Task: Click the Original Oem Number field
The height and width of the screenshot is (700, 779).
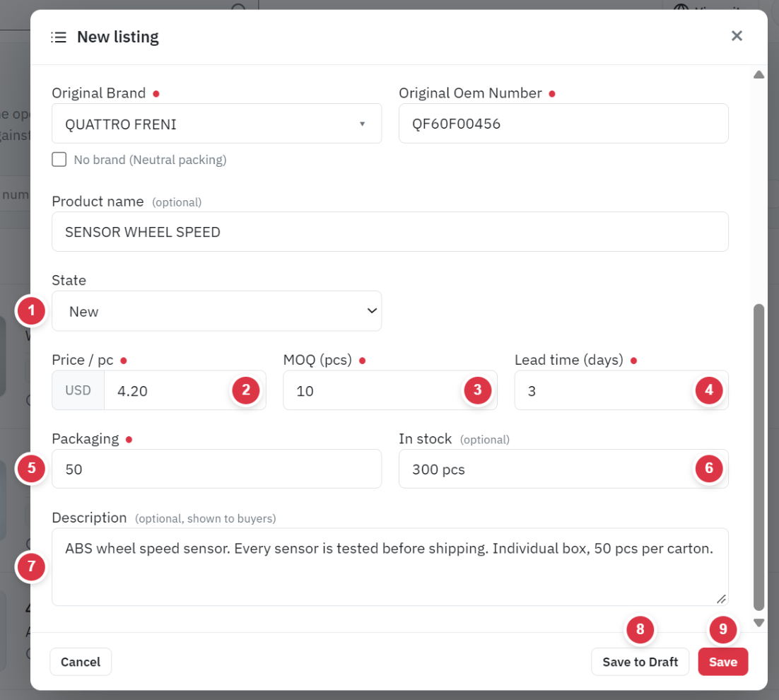Action: [563, 124]
